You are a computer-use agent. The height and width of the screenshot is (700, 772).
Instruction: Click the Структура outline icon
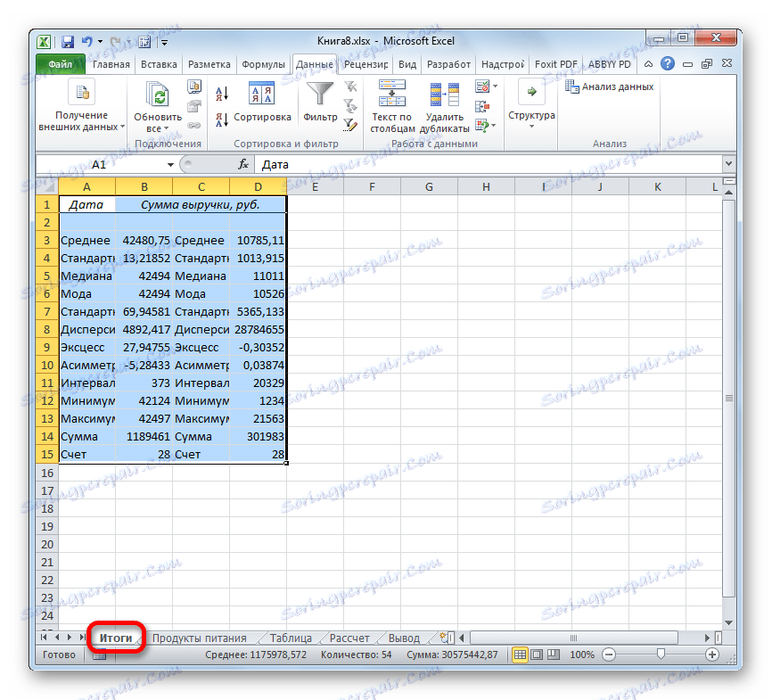coord(531,92)
